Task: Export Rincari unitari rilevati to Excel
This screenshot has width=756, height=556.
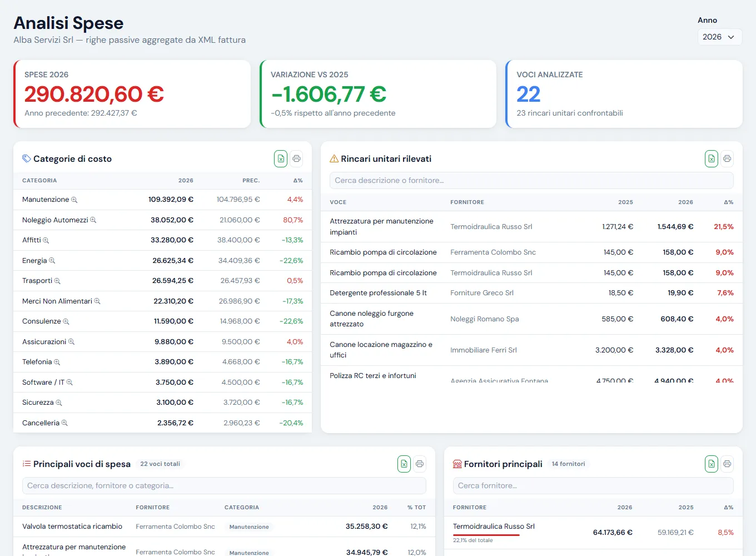Action: click(x=712, y=159)
